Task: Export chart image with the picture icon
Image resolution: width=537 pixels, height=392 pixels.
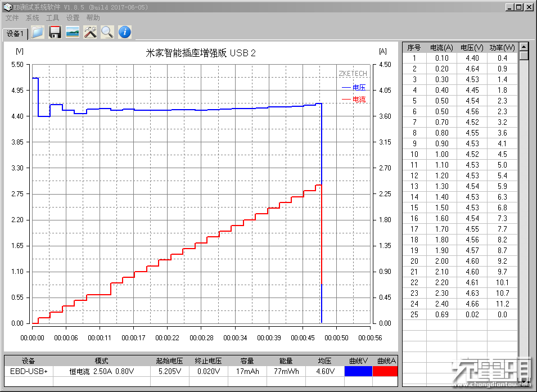Action: coord(73,32)
